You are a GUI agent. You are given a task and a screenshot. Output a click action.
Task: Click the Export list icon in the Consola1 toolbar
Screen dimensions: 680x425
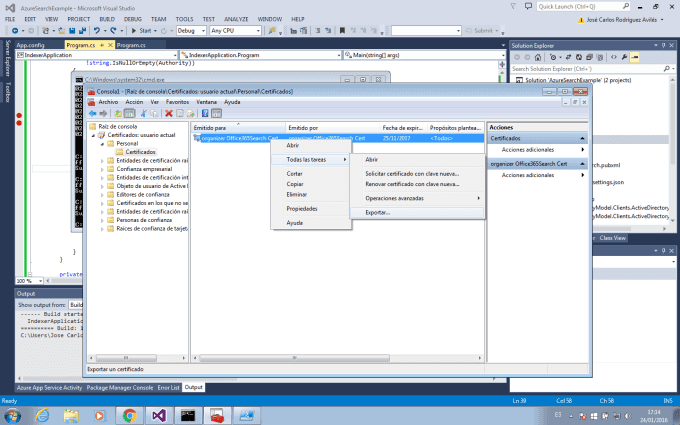tap(190, 114)
